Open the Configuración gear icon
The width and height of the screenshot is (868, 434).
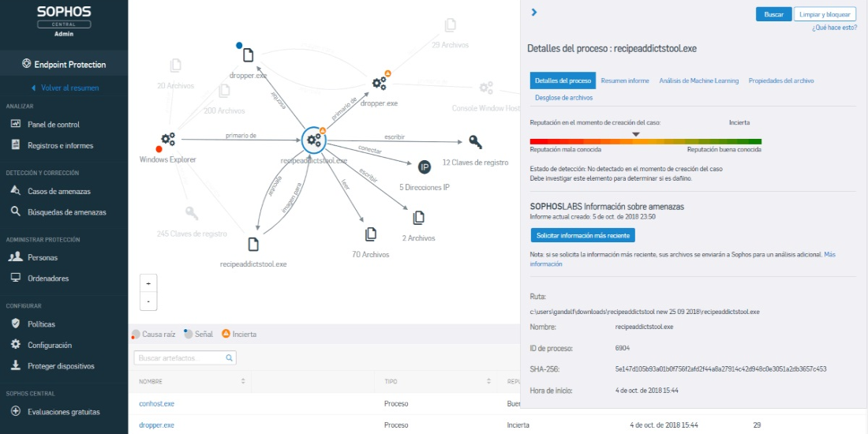16,345
